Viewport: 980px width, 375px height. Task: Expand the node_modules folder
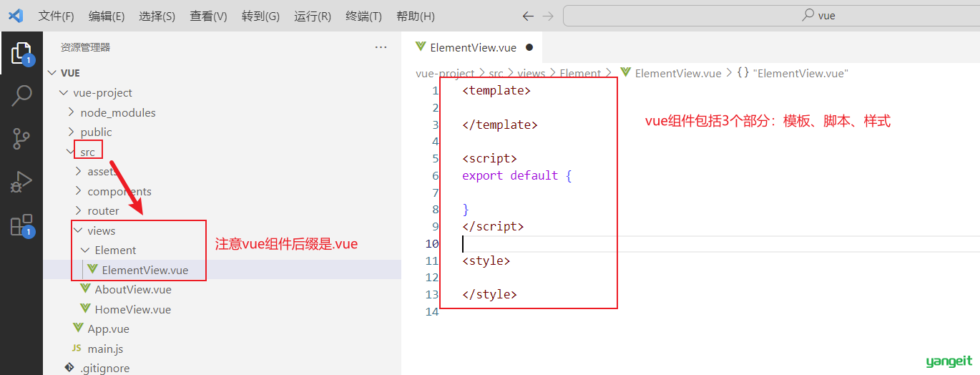tap(71, 112)
